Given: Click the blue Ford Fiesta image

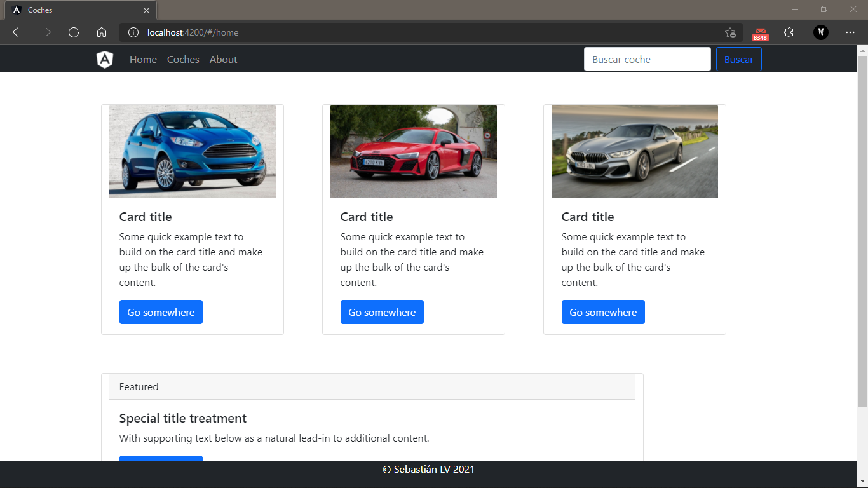Looking at the screenshot, I should (x=193, y=151).
